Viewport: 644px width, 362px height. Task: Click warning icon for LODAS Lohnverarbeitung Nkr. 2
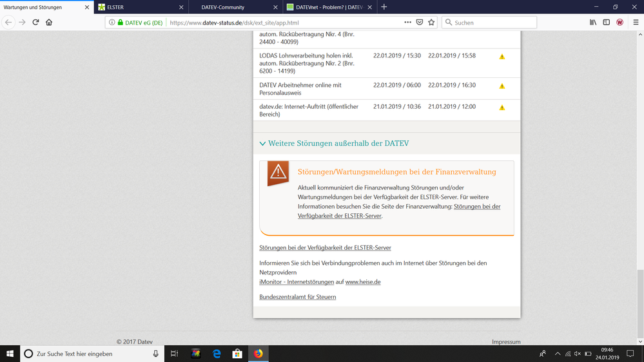[x=502, y=57]
